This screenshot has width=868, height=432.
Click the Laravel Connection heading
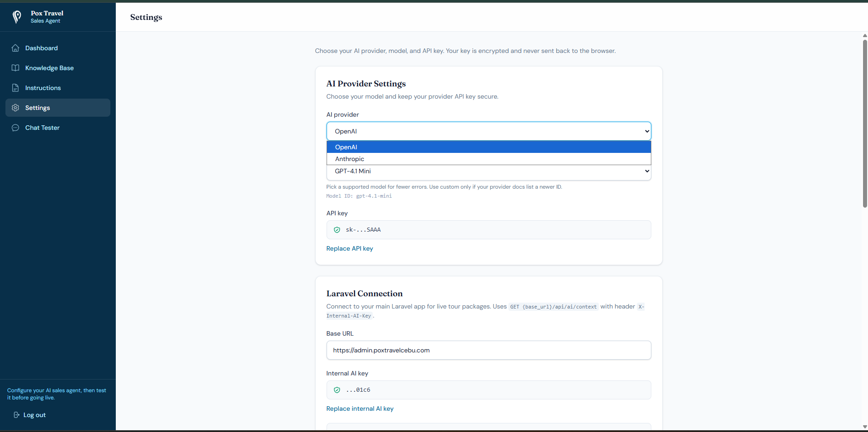(x=364, y=294)
